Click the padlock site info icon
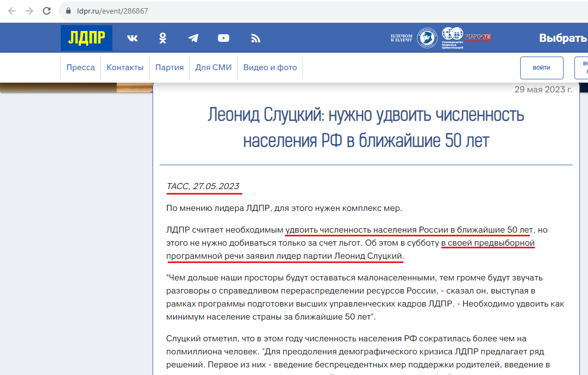588x375 pixels. point(68,11)
